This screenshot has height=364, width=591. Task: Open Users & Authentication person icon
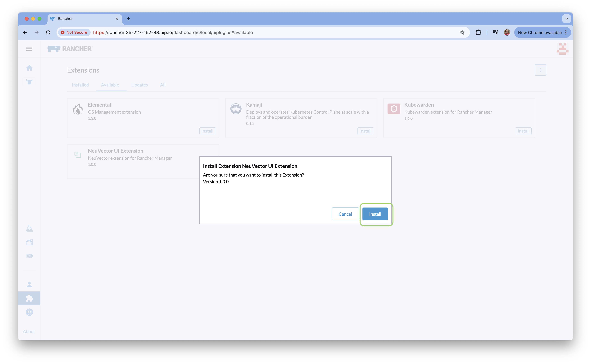tap(29, 285)
